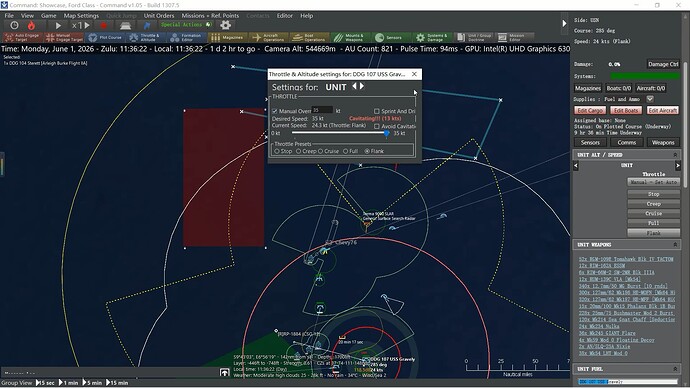Click the red record button in toolbar
The image size is (690, 388).
pos(103,26)
